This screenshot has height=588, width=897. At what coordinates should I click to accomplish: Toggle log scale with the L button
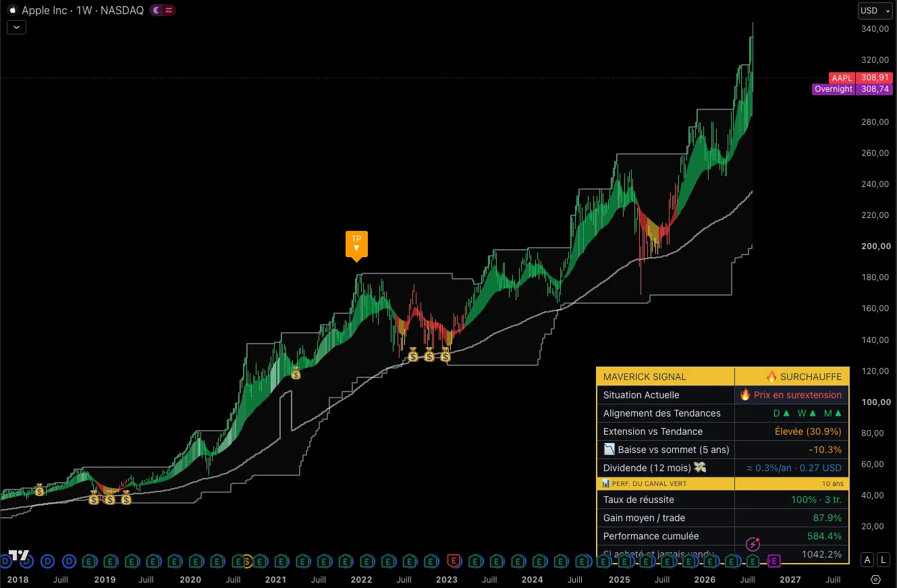point(884,559)
